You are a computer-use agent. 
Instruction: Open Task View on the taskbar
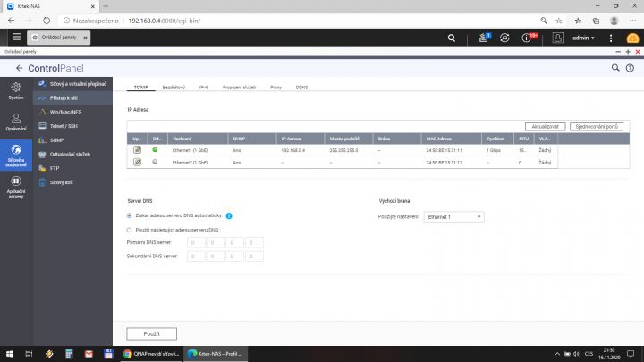tap(29, 354)
